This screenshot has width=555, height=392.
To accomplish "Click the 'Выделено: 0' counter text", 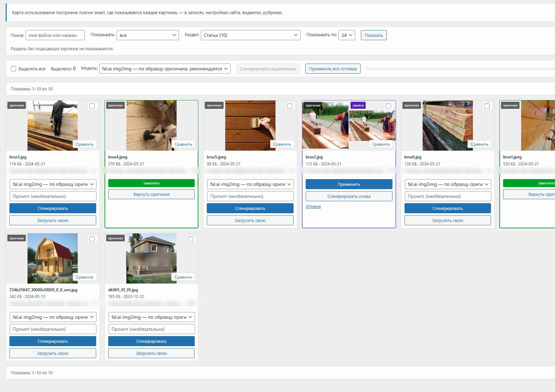I will click(63, 69).
